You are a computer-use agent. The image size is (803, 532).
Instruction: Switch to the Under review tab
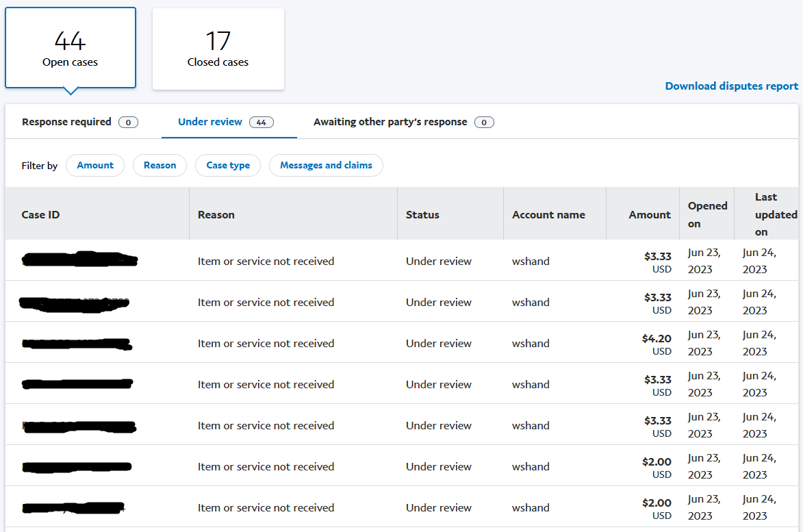(226, 122)
